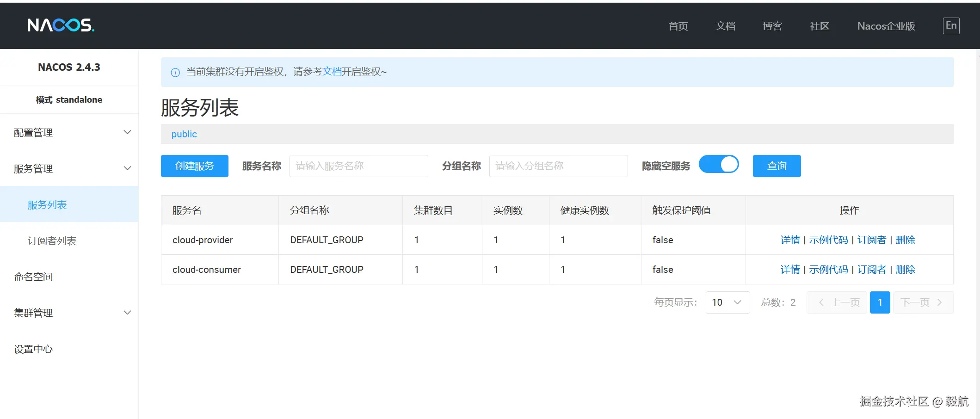Expand the 集群管理 menu

[69, 313]
